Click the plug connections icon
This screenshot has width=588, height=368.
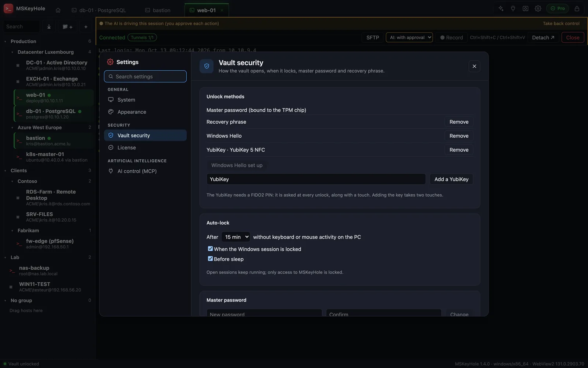point(513,8)
